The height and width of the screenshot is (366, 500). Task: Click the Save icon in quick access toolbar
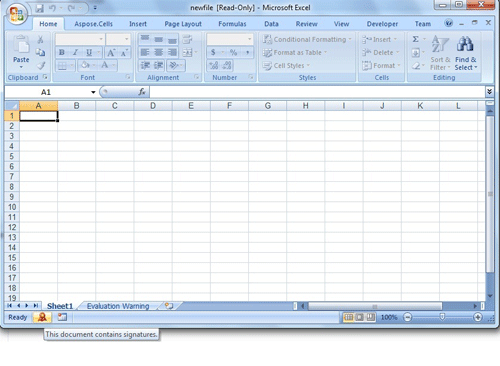(x=39, y=8)
